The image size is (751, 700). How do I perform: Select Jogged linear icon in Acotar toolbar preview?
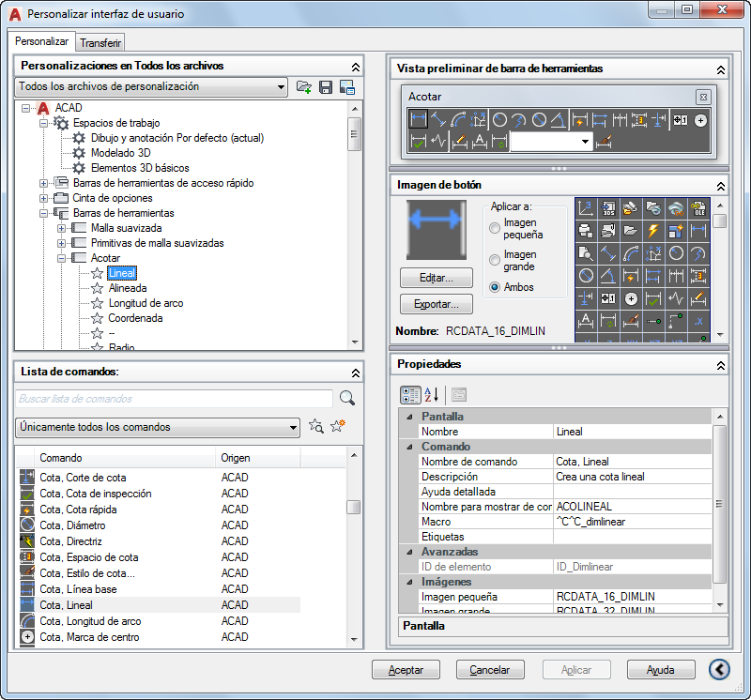(438, 142)
